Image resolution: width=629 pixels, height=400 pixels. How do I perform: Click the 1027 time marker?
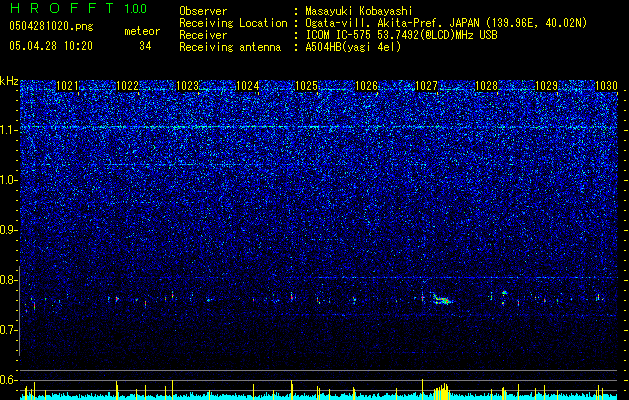pos(426,86)
